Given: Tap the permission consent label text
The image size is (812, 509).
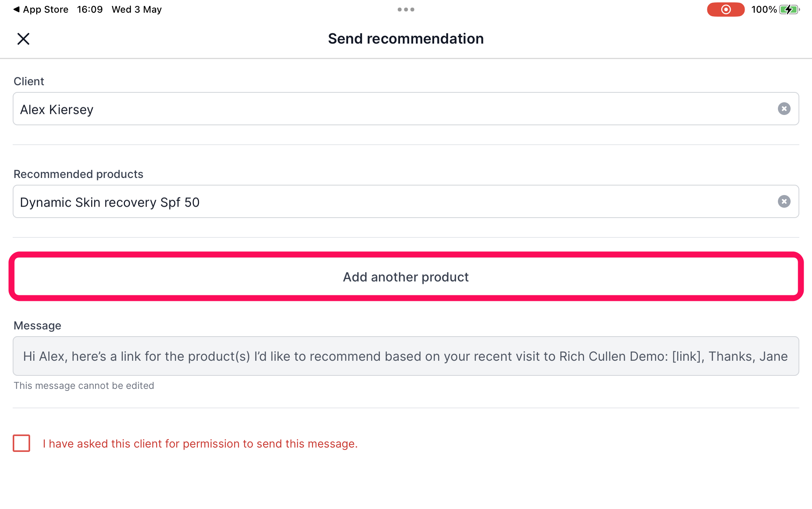Looking at the screenshot, I should [x=200, y=444].
